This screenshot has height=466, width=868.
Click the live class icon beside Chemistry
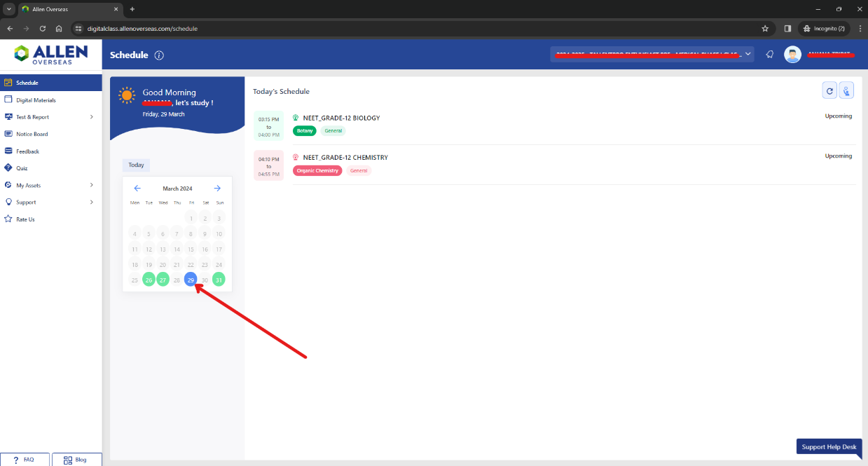coord(296,158)
